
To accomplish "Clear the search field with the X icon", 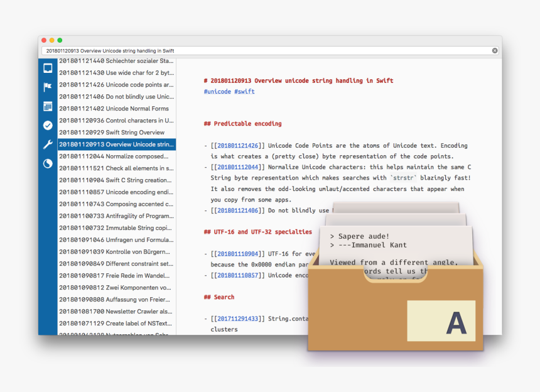I will click(x=495, y=51).
